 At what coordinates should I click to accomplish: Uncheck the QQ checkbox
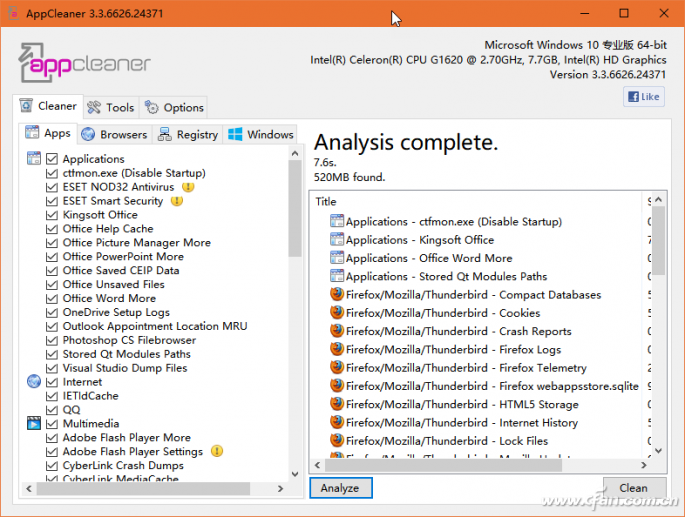(x=52, y=410)
